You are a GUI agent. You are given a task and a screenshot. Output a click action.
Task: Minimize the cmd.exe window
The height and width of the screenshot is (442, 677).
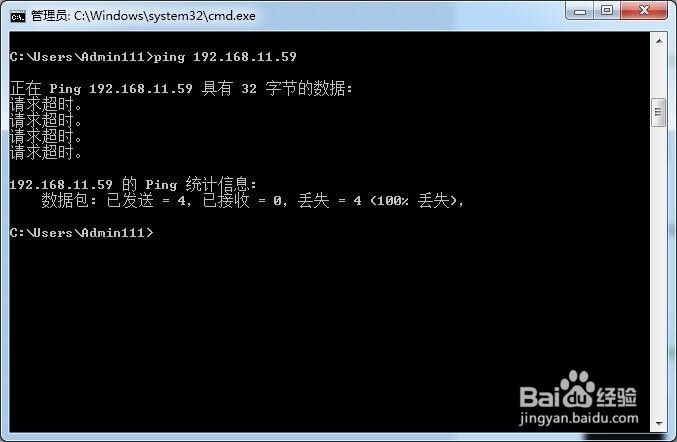[580, 11]
